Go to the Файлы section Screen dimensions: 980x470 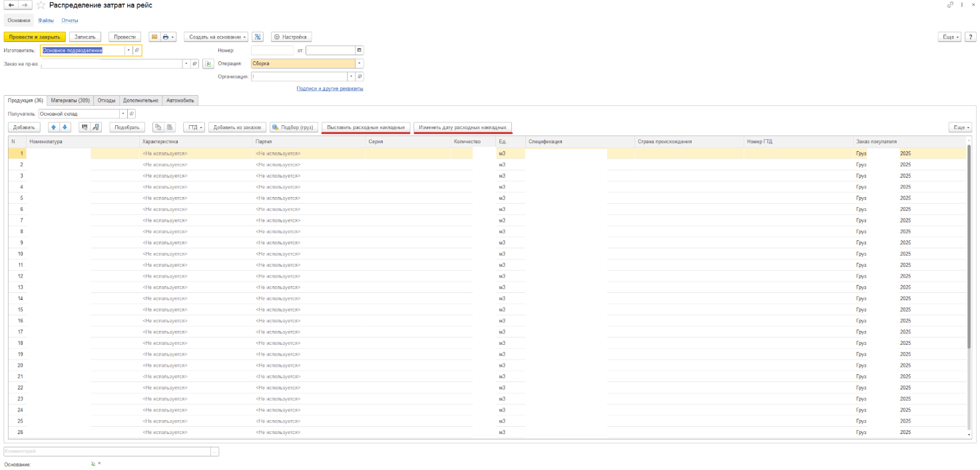point(46,21)
